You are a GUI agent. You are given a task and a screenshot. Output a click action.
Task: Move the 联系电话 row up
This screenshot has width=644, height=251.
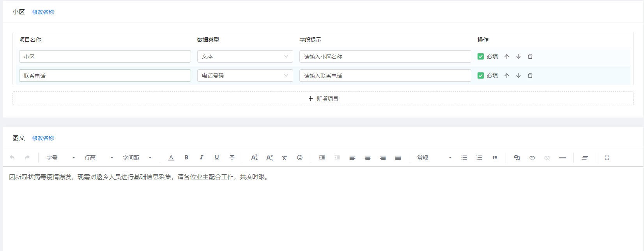tap(507, 75)
